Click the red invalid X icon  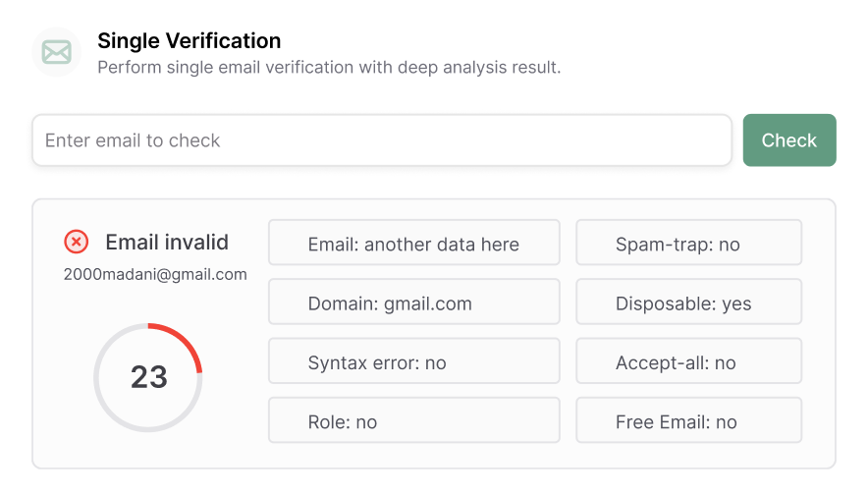pyautogui.click(x=76, y=242)
